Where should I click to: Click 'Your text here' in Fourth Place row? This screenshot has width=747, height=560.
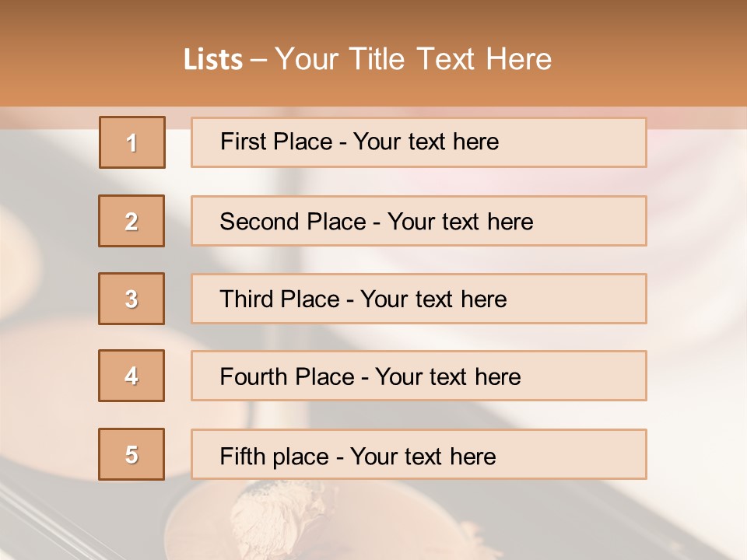(x=447, y=377)
